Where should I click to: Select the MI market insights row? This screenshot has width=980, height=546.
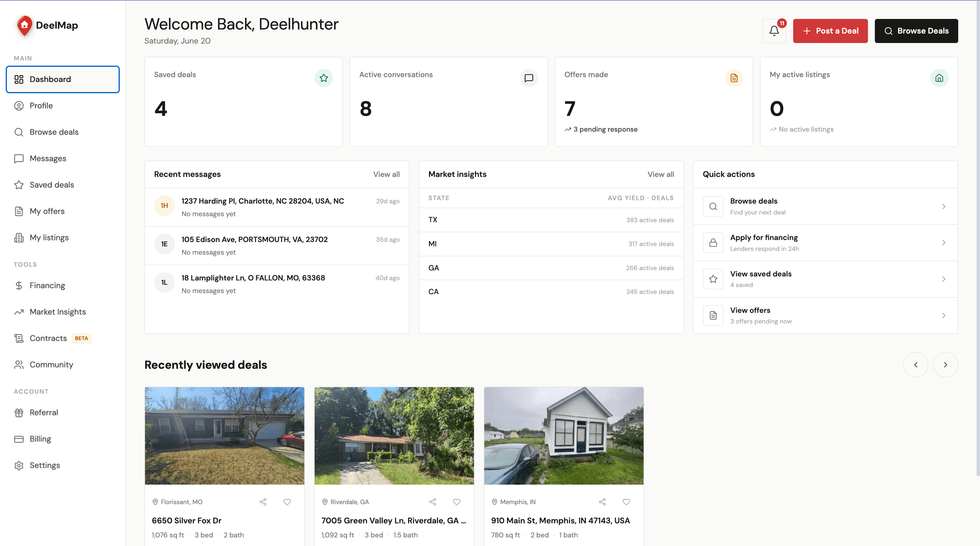click(x=551, y=244)
